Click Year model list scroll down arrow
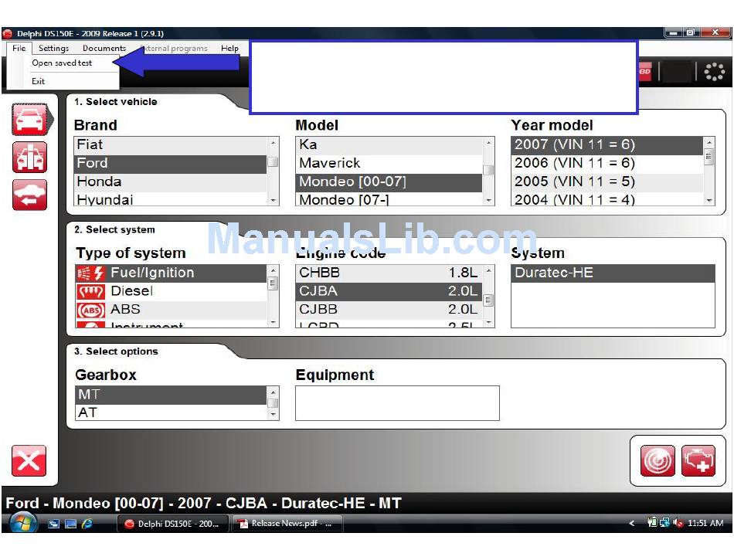This screenshot has width=734, height=560. coord(709,200)
